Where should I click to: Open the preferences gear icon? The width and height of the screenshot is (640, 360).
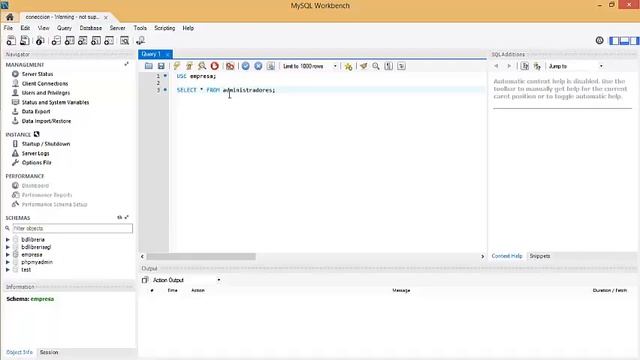click(599, 40)
